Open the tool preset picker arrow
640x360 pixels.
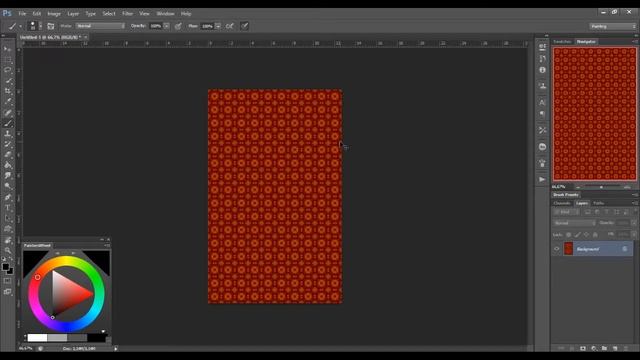20,27
